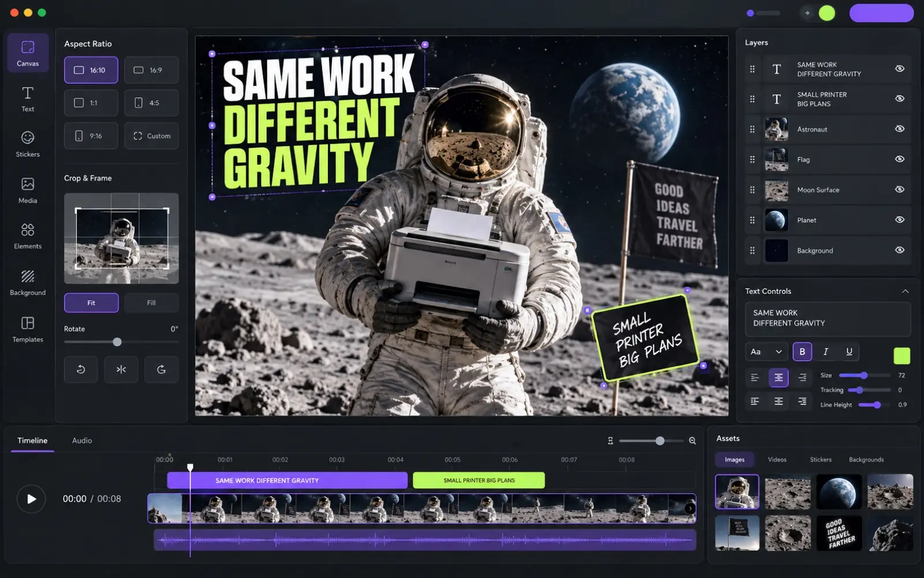Open the Media panel
Viewport: 924px width, 578px height.
point(28,191)
